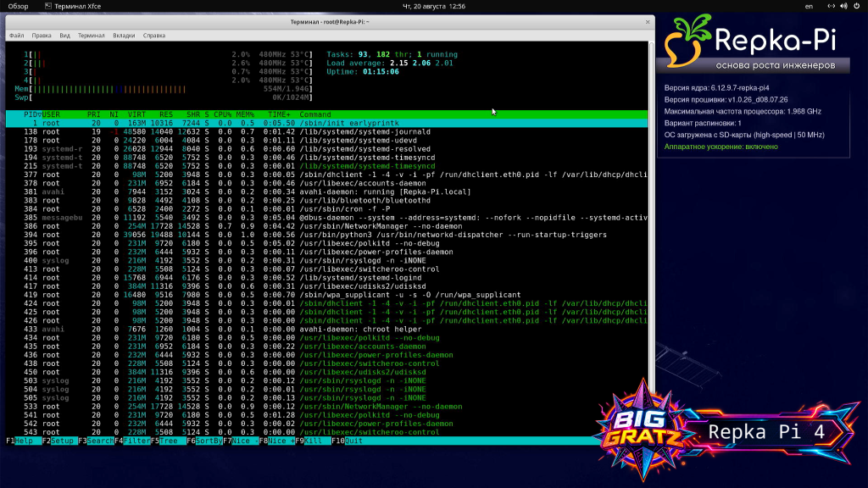Click the Аппаратное ускорение: включено text
This screenshot has width=868, height=488.
(x=721, y=147)
